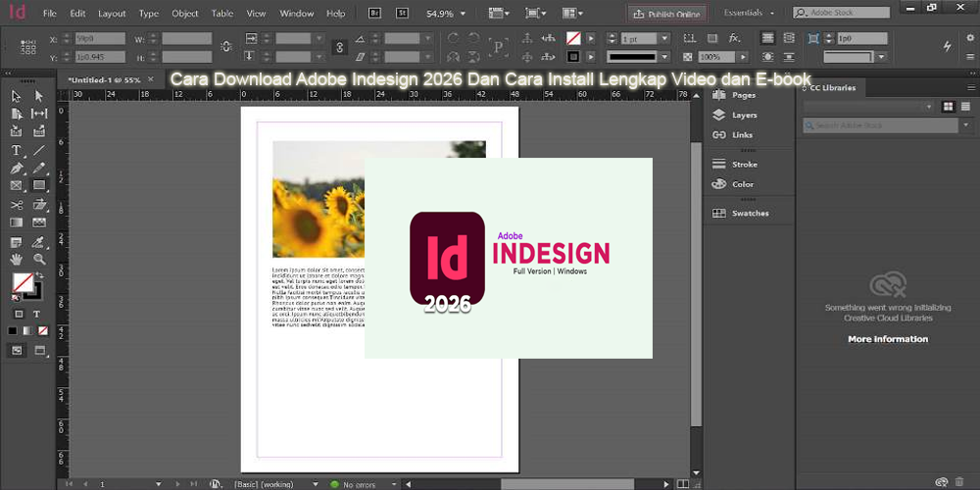Click the Apply Color black swatch

coord(13,330)
